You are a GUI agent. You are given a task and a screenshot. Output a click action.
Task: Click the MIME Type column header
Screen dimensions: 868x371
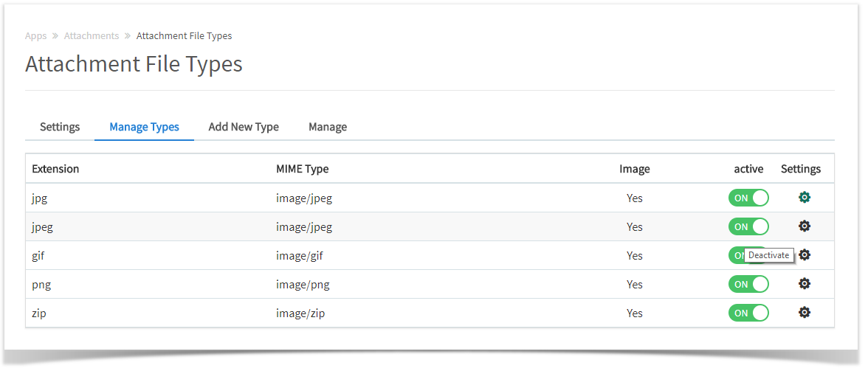303,169
